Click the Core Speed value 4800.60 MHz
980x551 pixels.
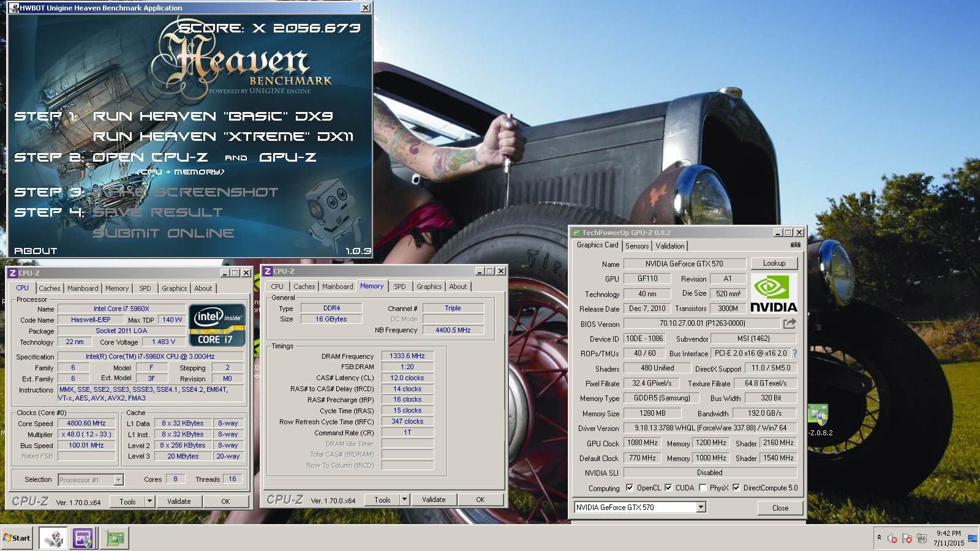[86, 423]
